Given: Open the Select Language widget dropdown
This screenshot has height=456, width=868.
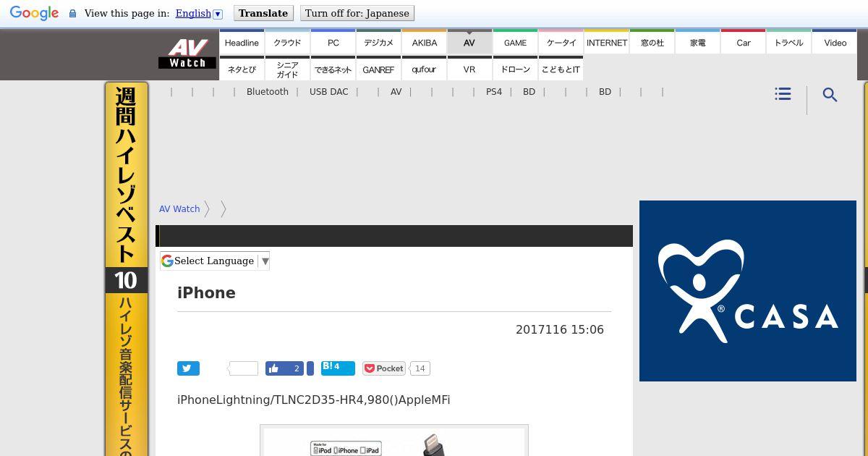Looking at the screenshot, I should click(x=215, y=261).
